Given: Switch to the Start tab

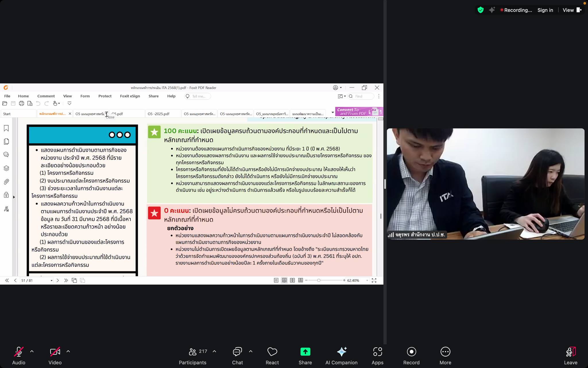Looking at the screenshot, I should coord(18,114).
